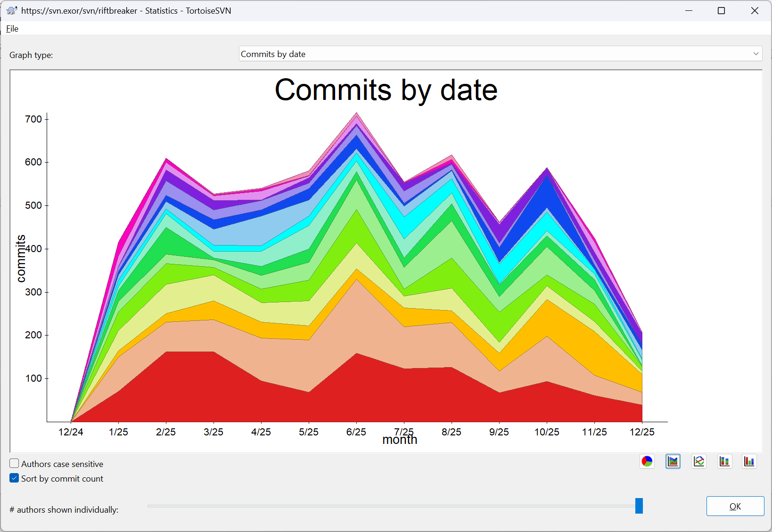Uncheck Sort by commit count
The height and width of the screenshot is (532, 772).
pyautogui.click(x=15, y=478)
